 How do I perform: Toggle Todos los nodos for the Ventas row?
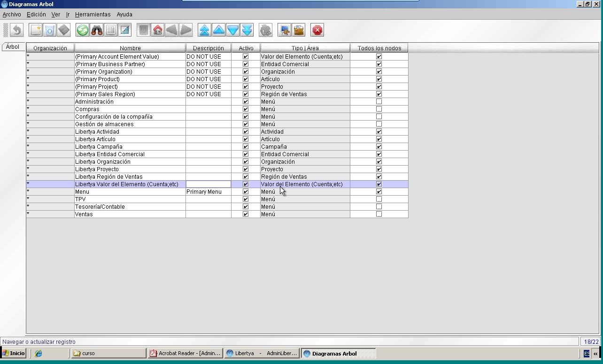click(x=379, y=214)
